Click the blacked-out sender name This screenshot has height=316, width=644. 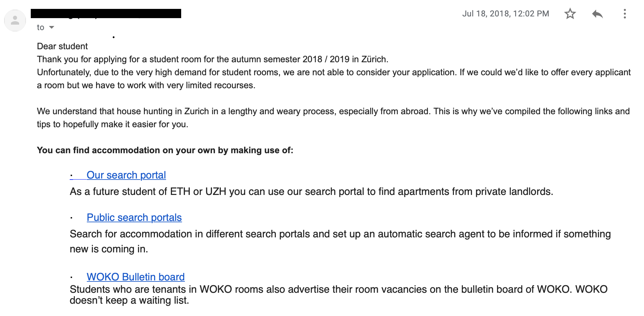point(106,13)
